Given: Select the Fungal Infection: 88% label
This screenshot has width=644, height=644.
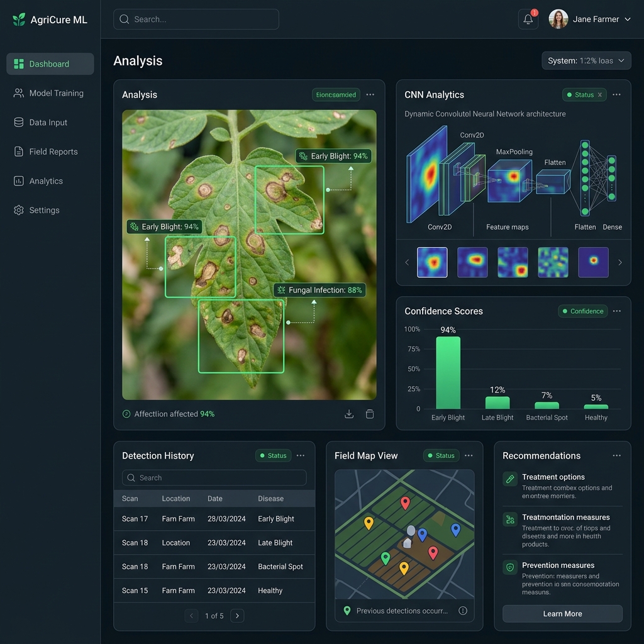Looking at the screenshot, I should tap(319, 290).
